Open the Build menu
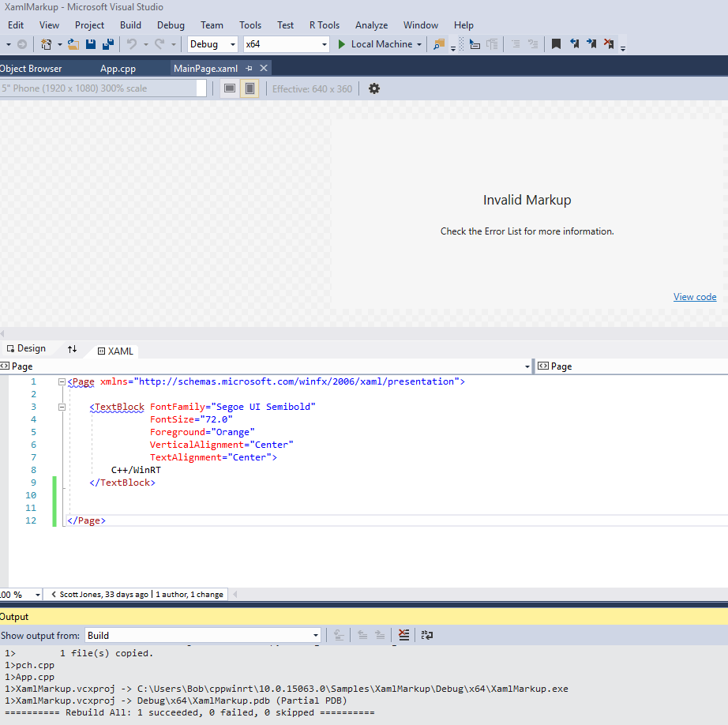The image size is (728, 725). 129,24
